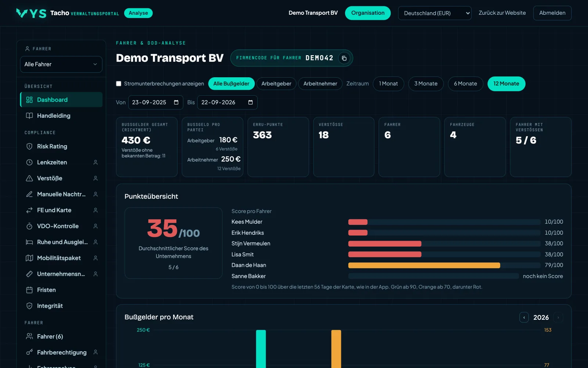
Task: Click the Risk Rating shield icon
Action: click(x=29, y=146)
